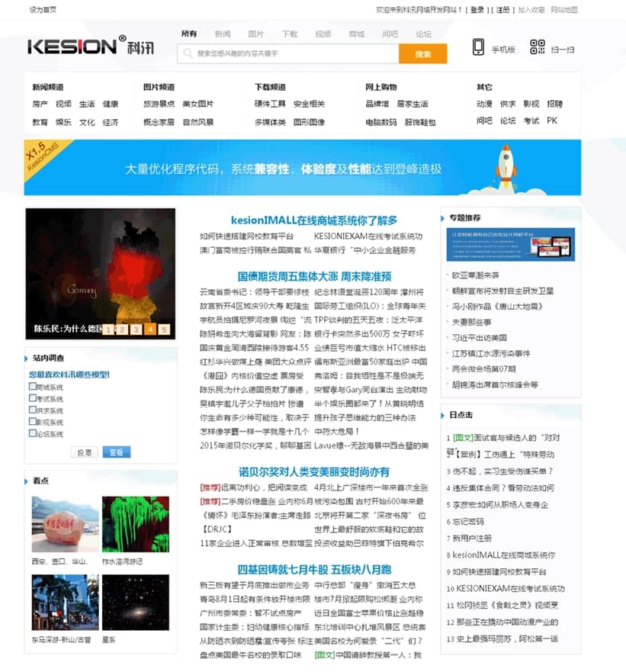Open the 专题推荐 blue promo image
Screen dimensions: 626x672
[511, 244]
